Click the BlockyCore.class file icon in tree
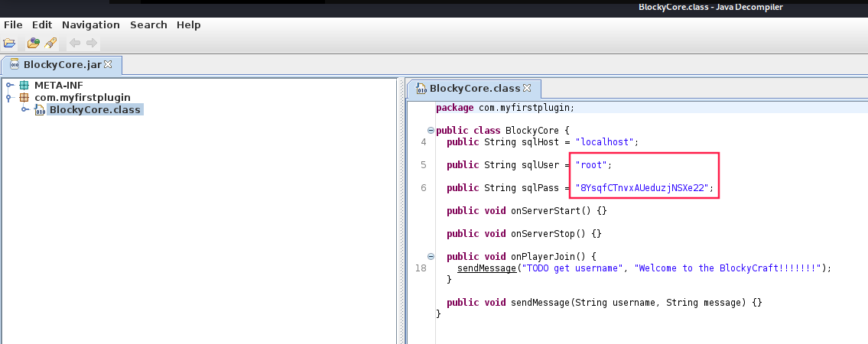This screenshot has height=344, width=868. pyautogui.click(x=40, y=110)
